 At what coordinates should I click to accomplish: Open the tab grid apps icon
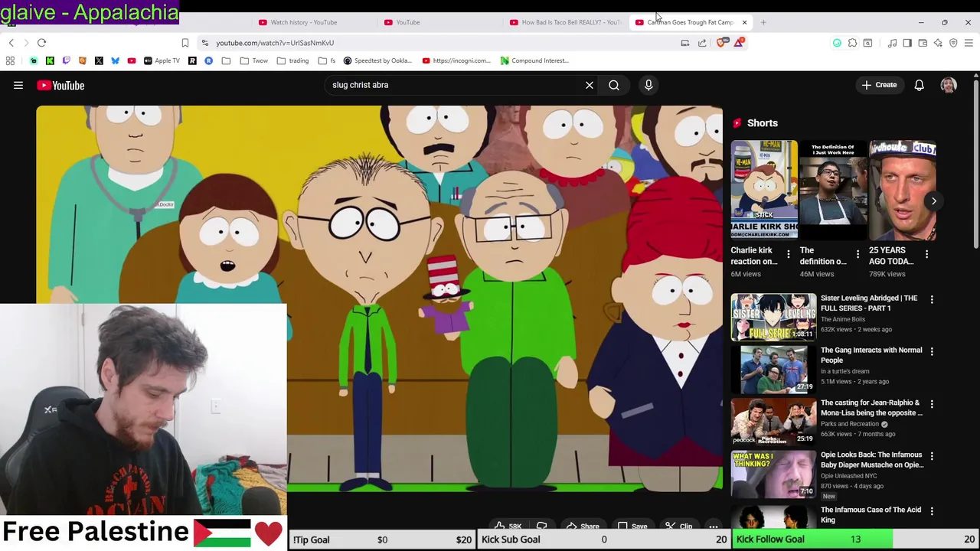coord(10,60)
